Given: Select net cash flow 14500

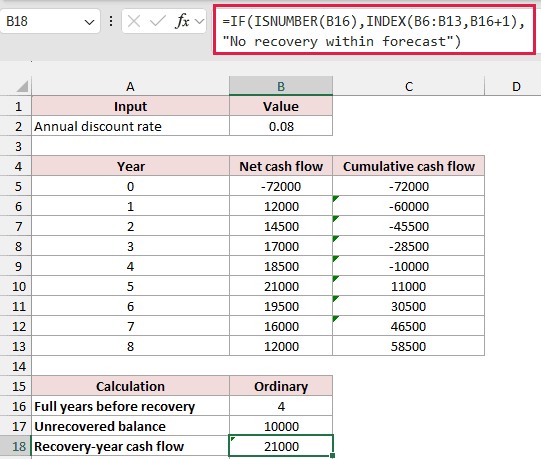Looking at the screenshot, I should point(281,226).
